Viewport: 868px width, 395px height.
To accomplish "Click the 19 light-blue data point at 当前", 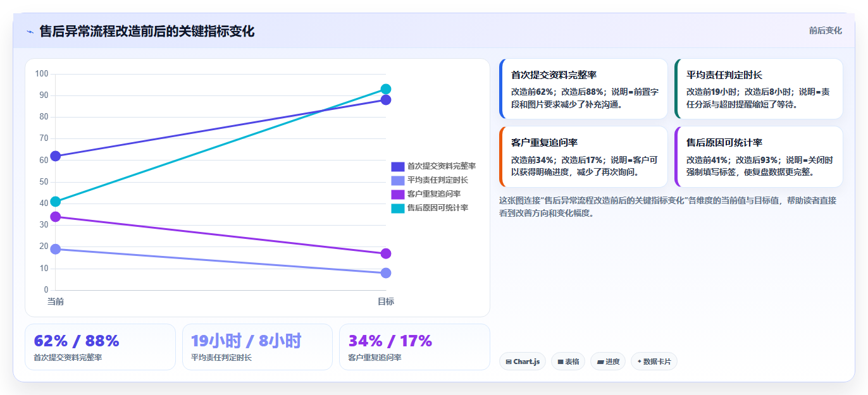I will pyautogui.click(x=56, y=249).
